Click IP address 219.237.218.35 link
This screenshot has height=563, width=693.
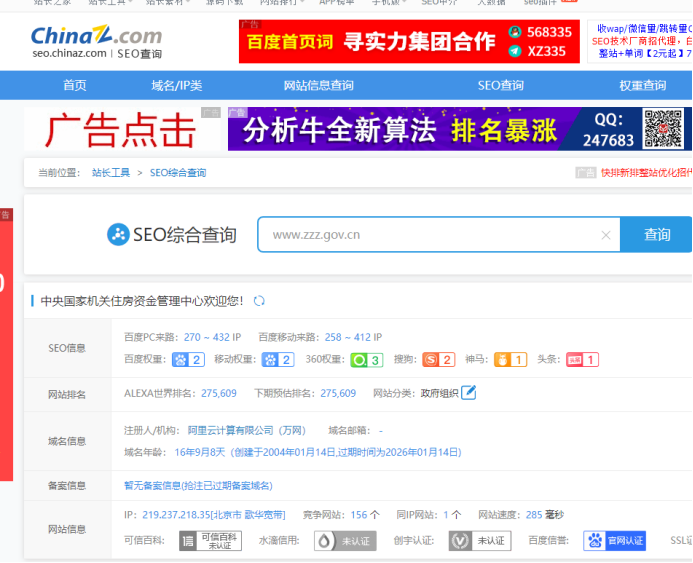(x=213, y=515)
